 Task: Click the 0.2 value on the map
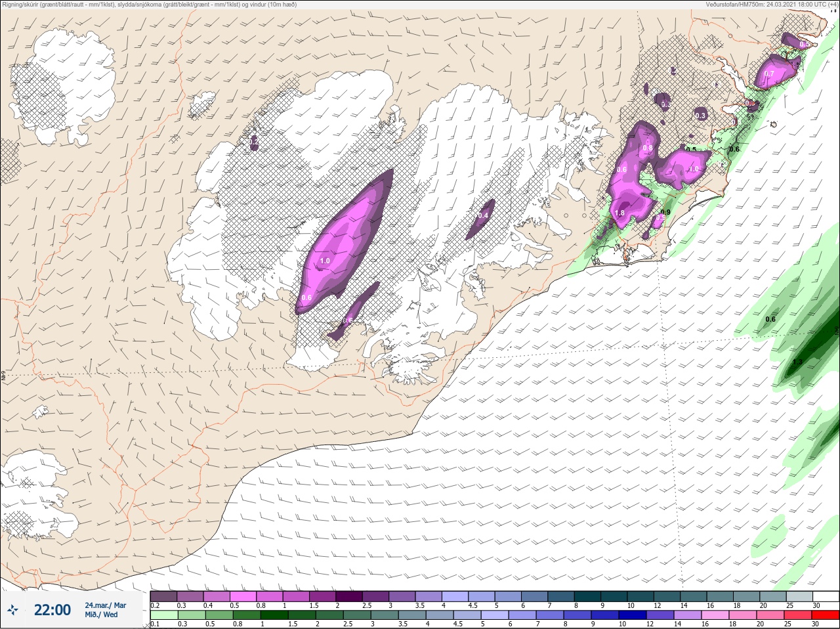tap(254, 142)
